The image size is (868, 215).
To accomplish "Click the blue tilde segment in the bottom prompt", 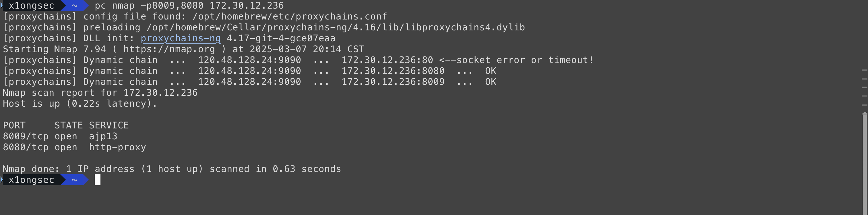I will pyautogui.click(x=74, y=180).
